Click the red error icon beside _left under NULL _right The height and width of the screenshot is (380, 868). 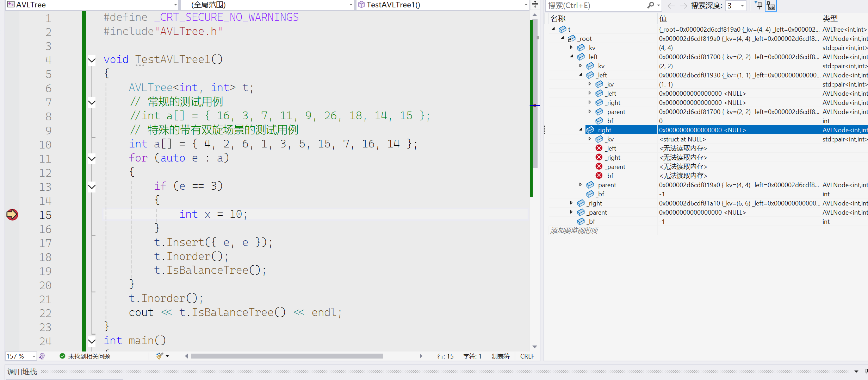pyautogui.click(x=599, y=148)
